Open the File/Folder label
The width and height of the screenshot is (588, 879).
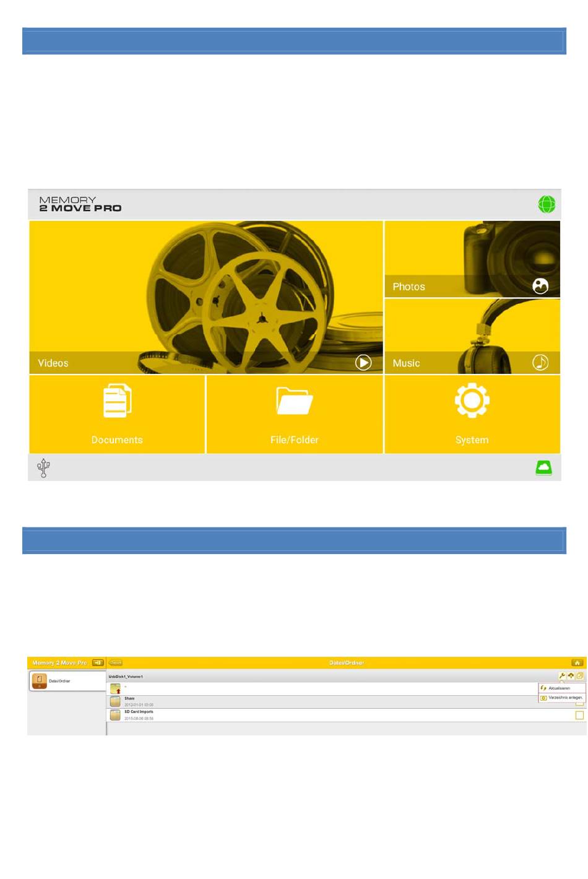(294, 440)
